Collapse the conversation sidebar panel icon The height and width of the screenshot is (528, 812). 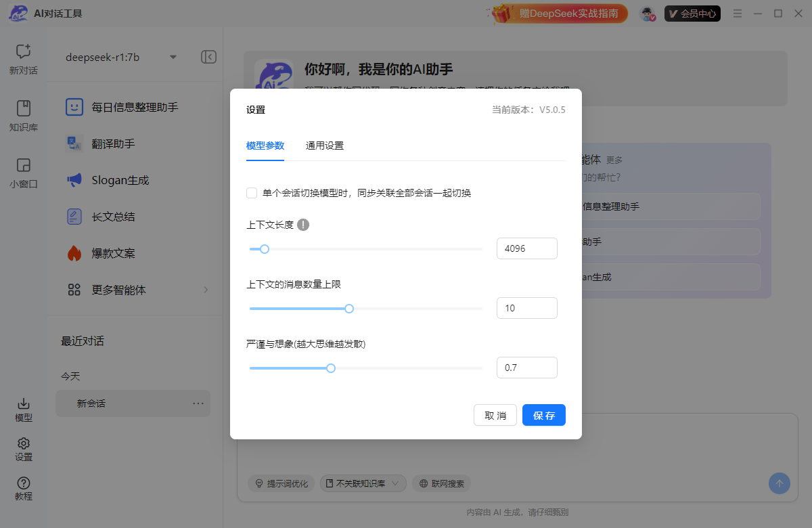(208, 57)
